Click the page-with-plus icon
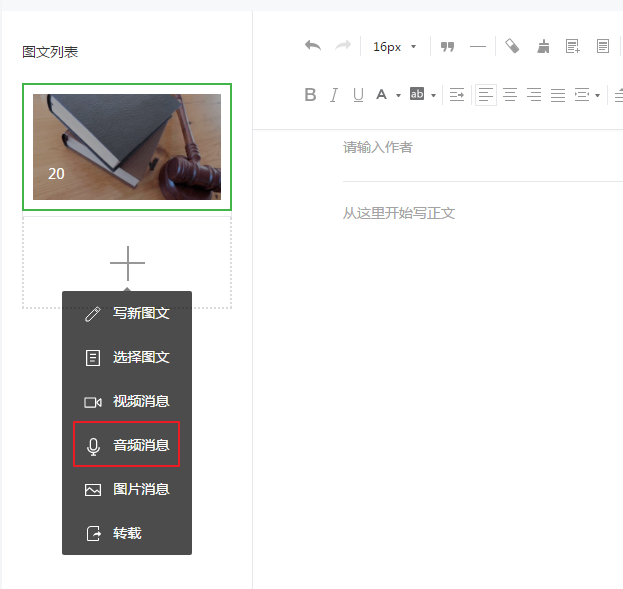This screenshot has width=623, height=589. pos(573,46)
